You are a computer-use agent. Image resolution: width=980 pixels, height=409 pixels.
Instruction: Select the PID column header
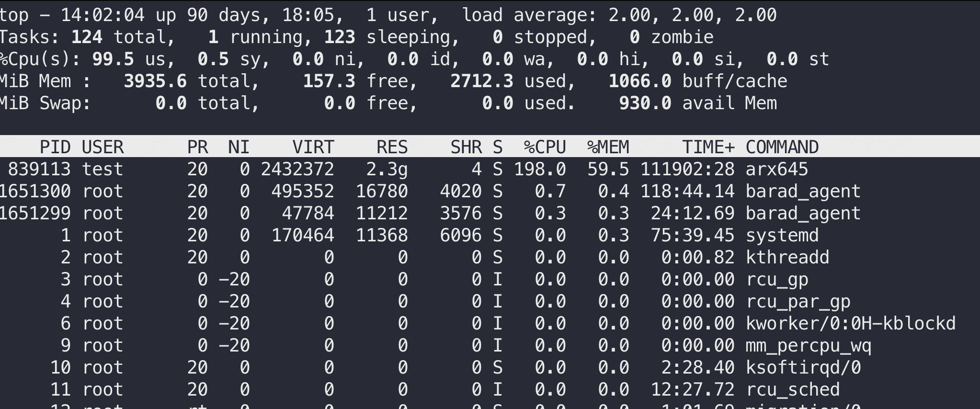(x=55, y=147)
